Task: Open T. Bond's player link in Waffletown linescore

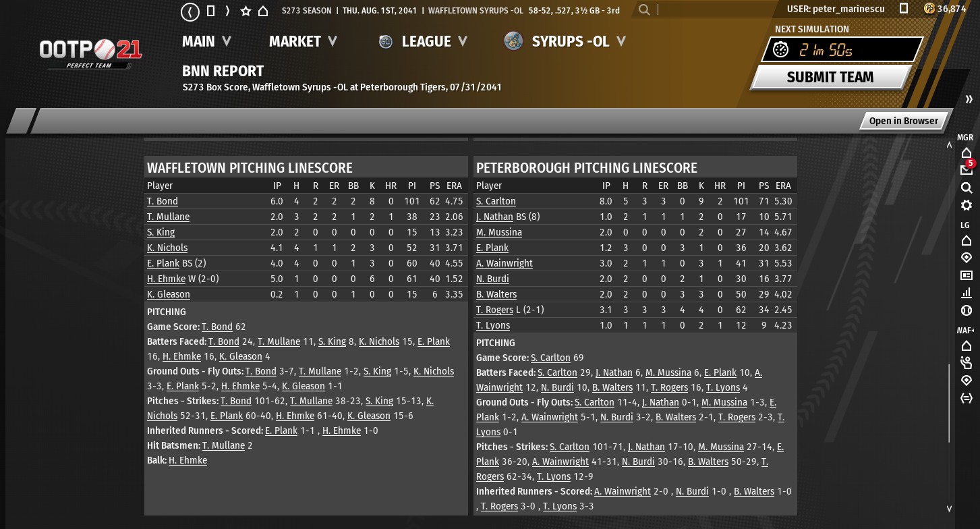Action: coord(162,201)
